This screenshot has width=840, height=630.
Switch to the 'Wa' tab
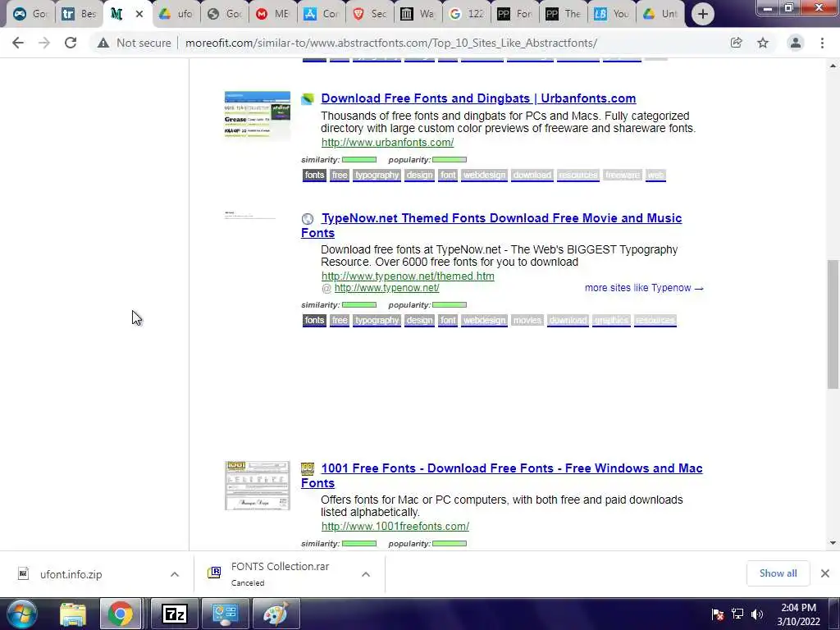(418, 14)
